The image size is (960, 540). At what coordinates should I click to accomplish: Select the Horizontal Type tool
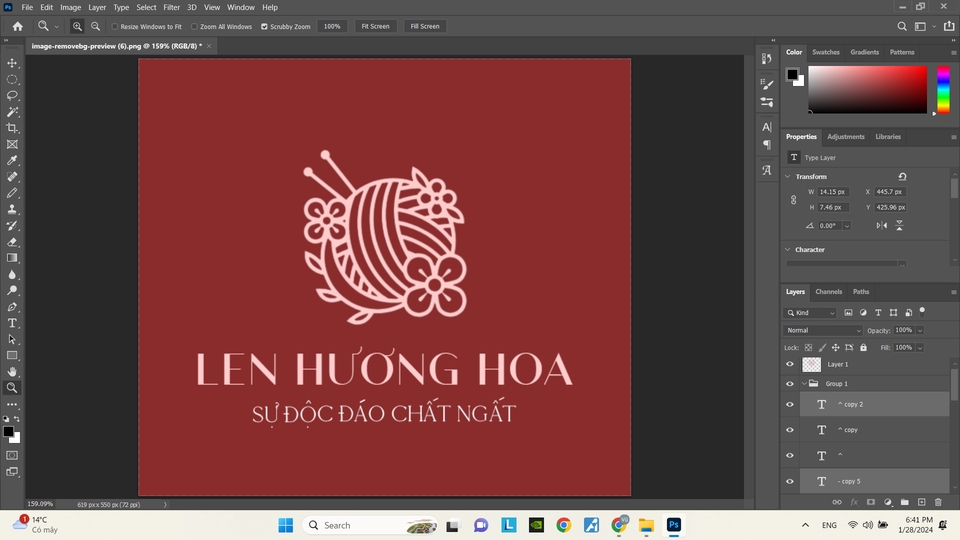coord(12,323)
